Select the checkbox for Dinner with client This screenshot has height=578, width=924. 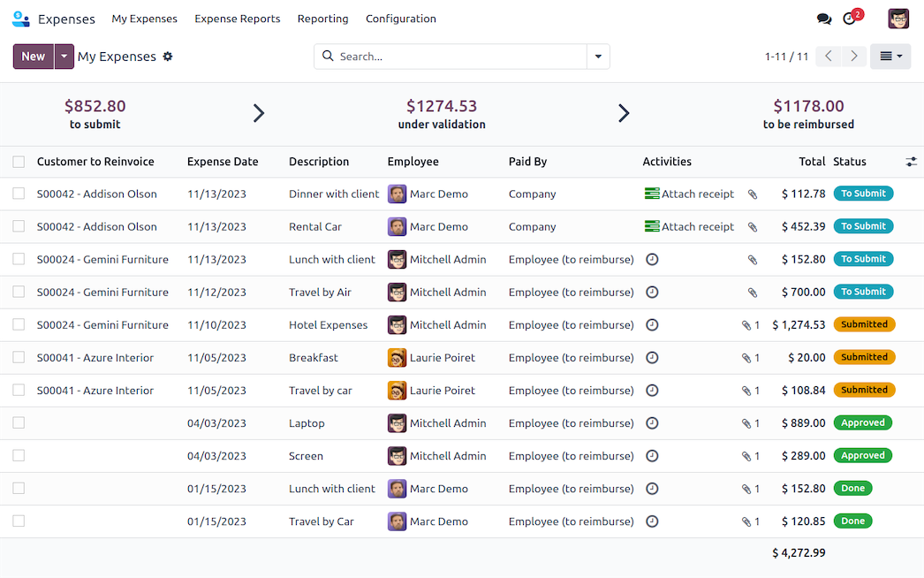point(19,194)
